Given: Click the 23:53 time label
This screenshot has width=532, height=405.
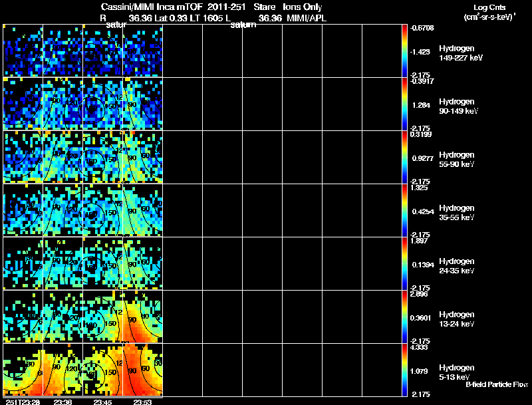Looking at the screenshot, I should pos(142,402).
